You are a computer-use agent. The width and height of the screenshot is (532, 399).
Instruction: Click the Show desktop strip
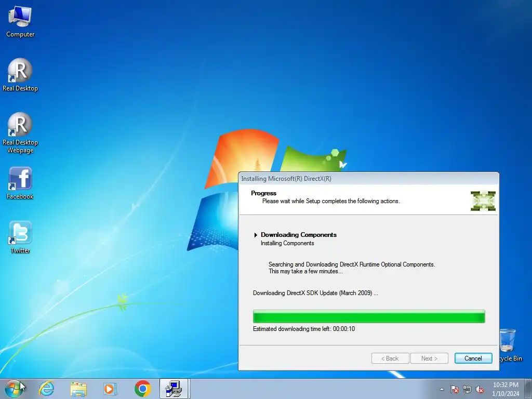coord(528,389)
